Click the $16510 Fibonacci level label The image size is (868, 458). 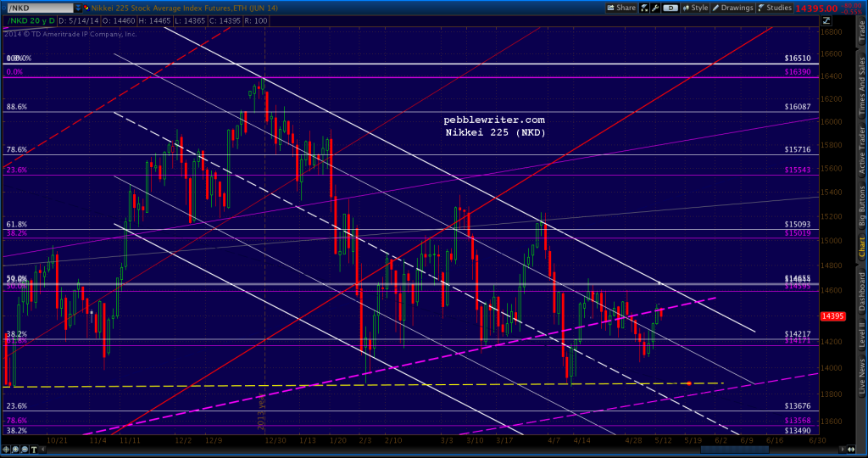[798, 59]
